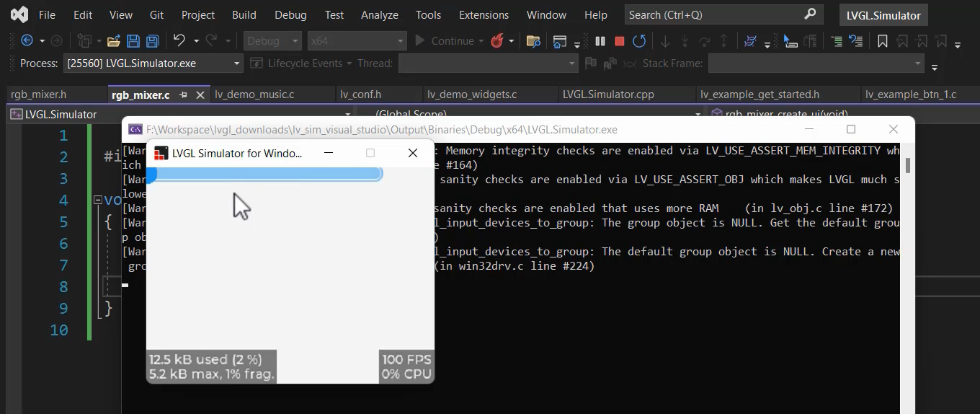Toggle the pin on rgb_mixer.c tab

click(183, 94)
